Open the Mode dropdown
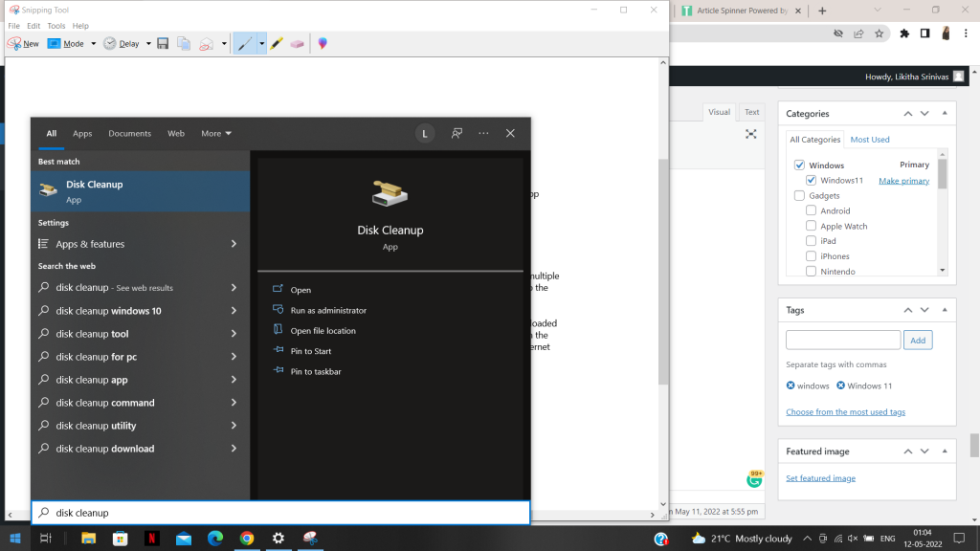Viewport: 980px width, 551px height. tap(93, 43)
